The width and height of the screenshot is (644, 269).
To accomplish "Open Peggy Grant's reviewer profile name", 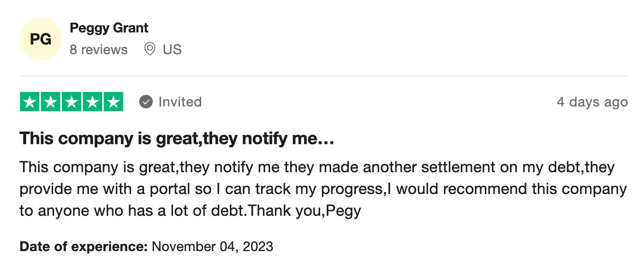I will pyautogui.click(x=109, y=28).
